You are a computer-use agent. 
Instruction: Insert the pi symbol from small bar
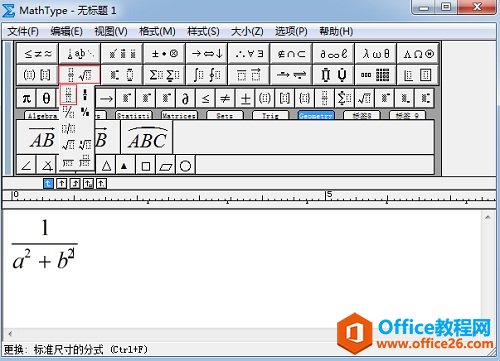(x=26, y=99)
